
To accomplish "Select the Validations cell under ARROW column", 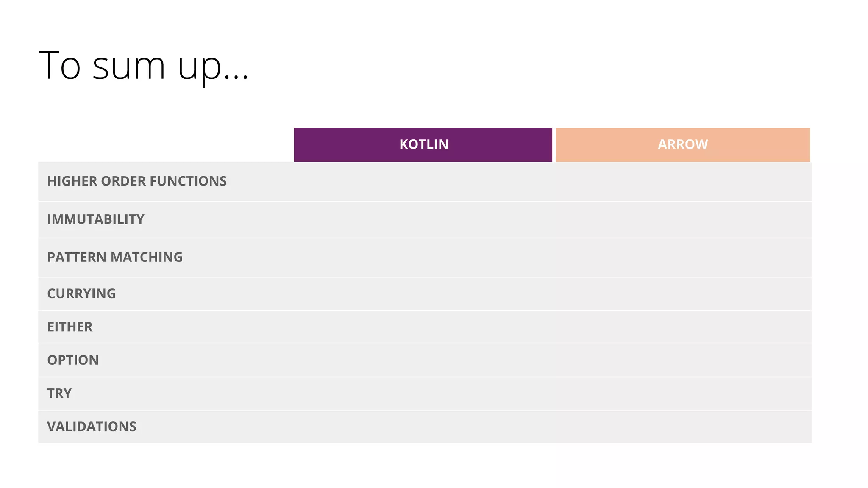I will (x=682, y=427).
